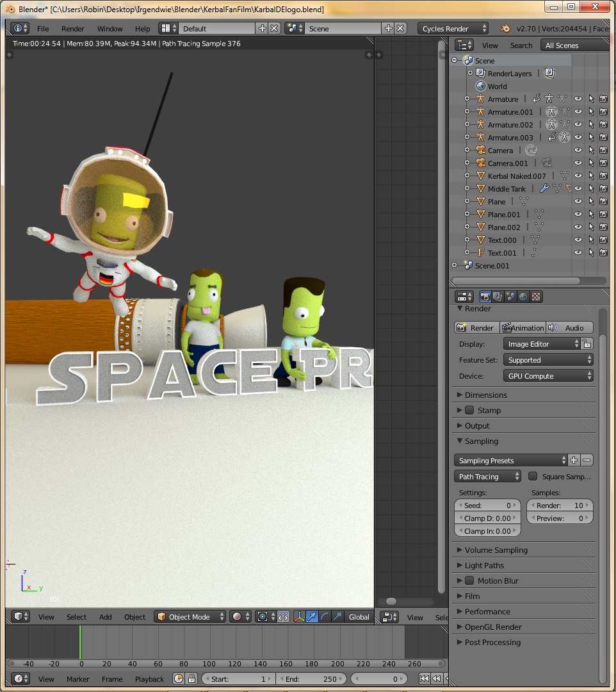Screen dimensions: 616x692
Task: Add a new sampling preset with plus
Action: (574, 460)
